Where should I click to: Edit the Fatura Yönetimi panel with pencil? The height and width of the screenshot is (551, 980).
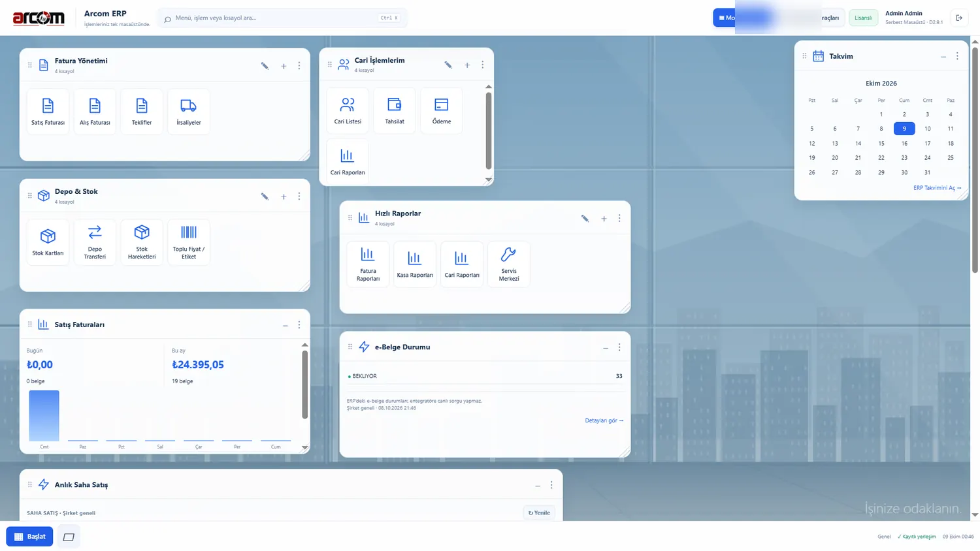tap(265, 66)
